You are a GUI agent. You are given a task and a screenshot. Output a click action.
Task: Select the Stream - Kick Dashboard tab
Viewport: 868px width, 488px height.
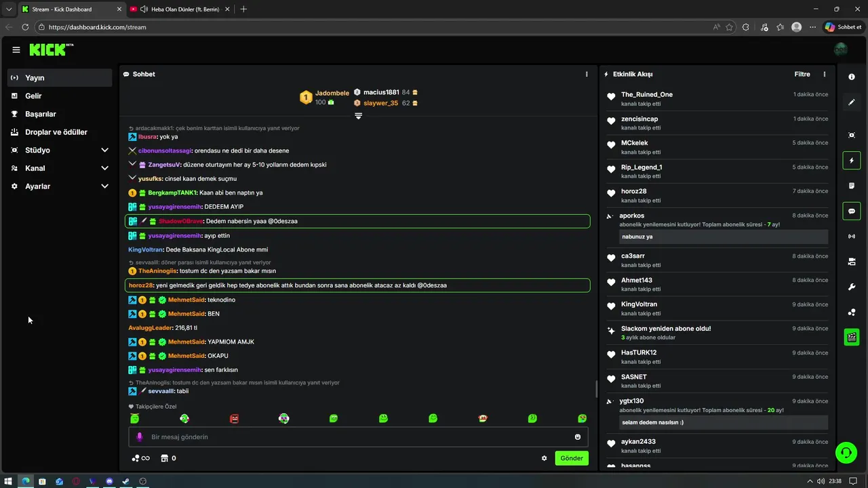click(x=70, y=9)
